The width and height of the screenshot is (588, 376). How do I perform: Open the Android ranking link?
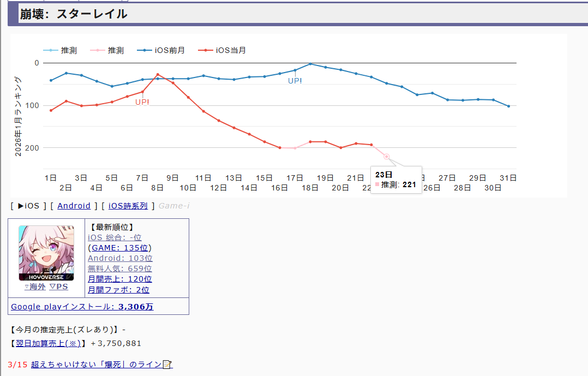click(74, 206)
